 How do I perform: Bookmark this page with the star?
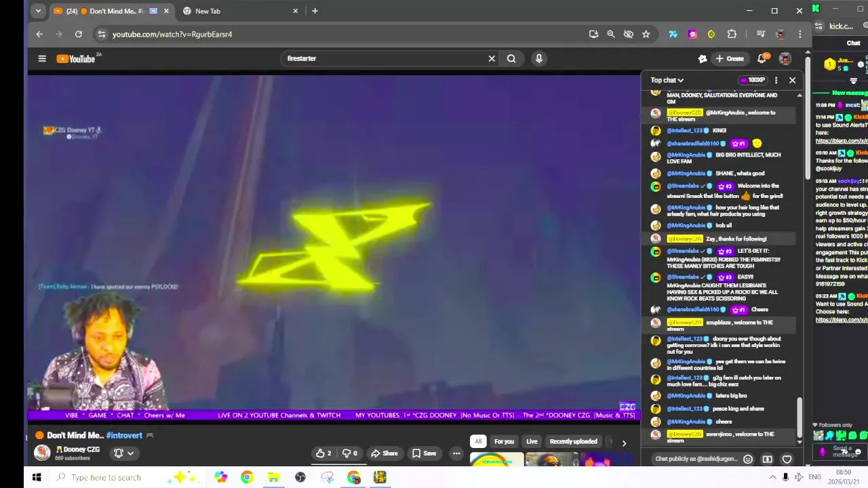646,34
